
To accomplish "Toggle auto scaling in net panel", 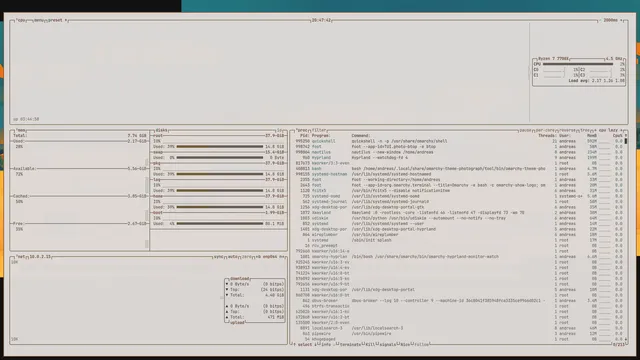I will pos(233,257).
